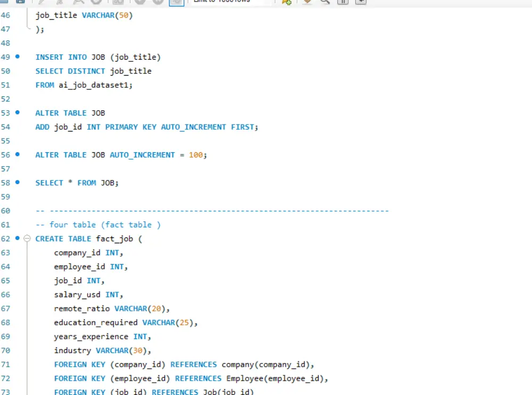Click 'ALTER TABLE' keyword on line 53
Image resolution: width=532 pixels, height=395 pixels.
pos(61,113)
